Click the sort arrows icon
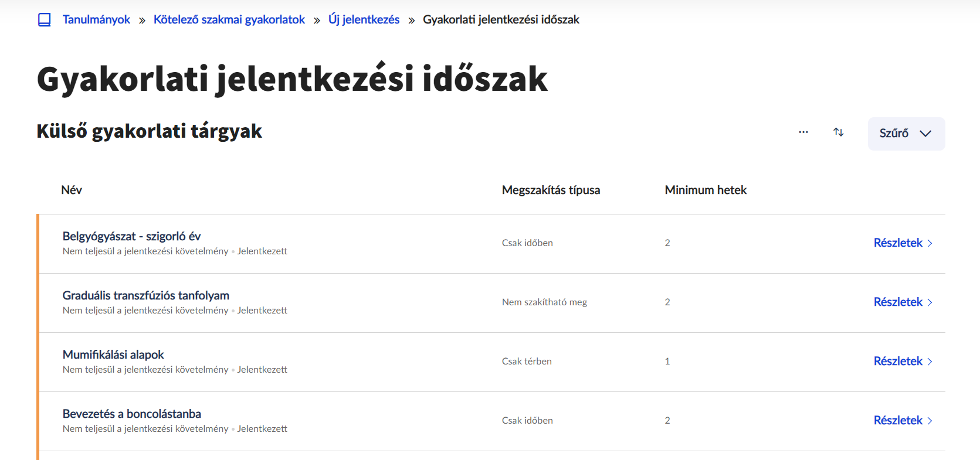The image size is (980, 460). click(839, 132)
